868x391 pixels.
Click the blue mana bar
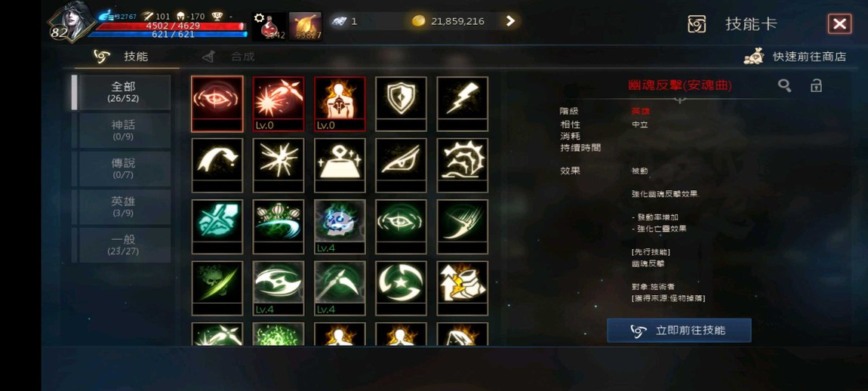[168, 34]
